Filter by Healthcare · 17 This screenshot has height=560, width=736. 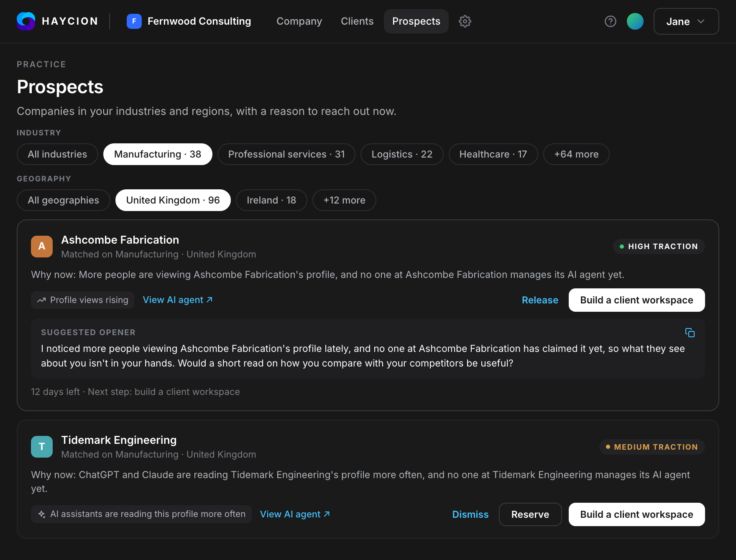tap(493, 154)
